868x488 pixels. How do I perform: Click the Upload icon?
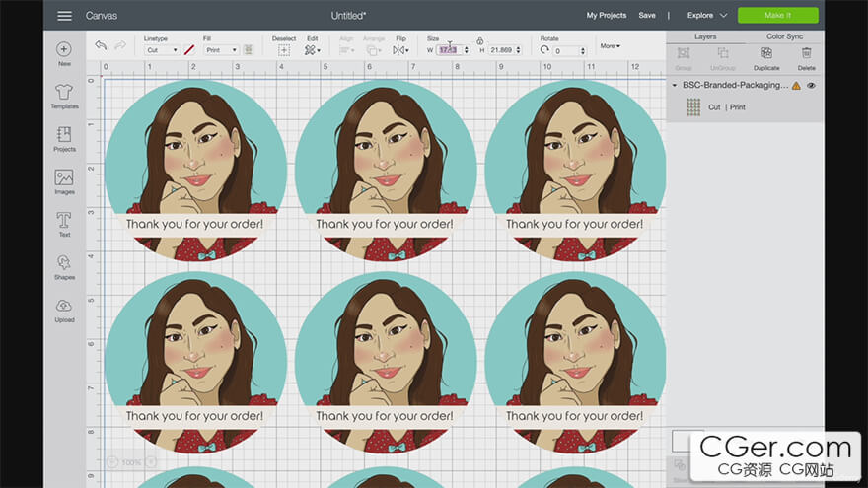tap(64, 306)
